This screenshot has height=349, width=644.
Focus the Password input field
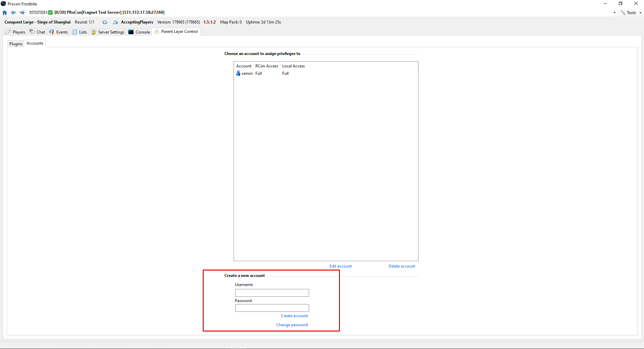[272, 308]
